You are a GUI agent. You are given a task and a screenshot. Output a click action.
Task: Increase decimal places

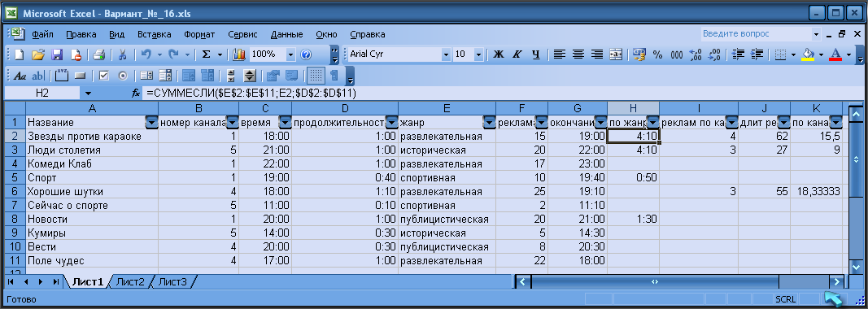[x=696, y=54]
